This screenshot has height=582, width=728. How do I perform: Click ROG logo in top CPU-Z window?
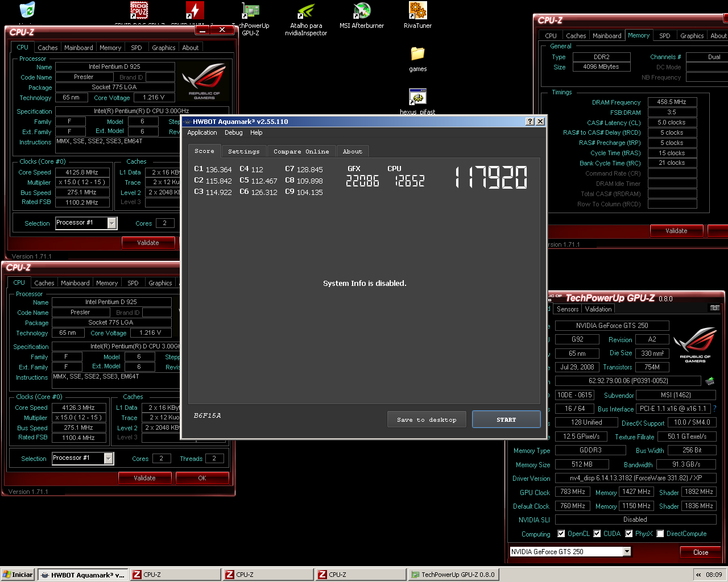pos(204,81)
